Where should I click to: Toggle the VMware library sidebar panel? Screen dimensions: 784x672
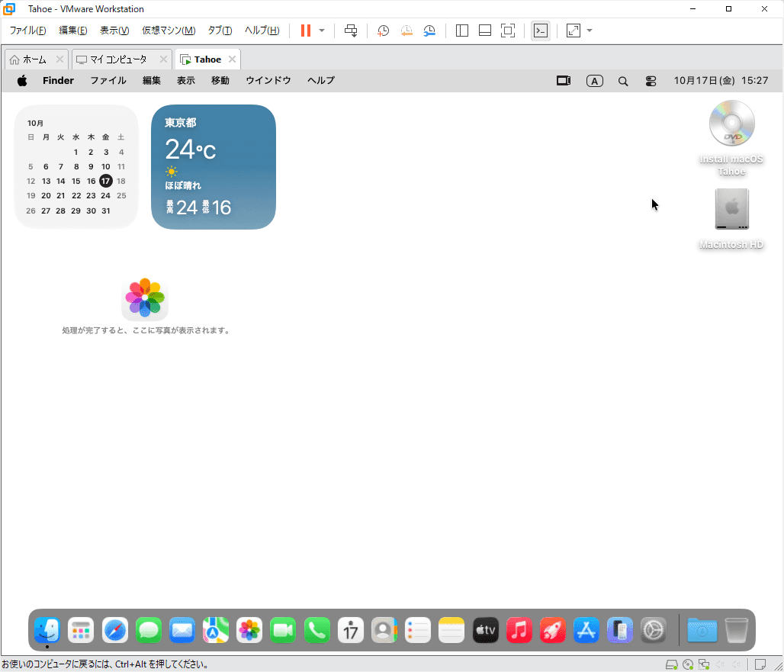point(462,31)
